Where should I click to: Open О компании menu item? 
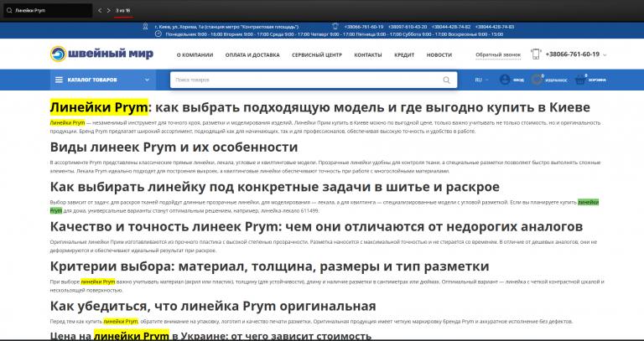195,55
